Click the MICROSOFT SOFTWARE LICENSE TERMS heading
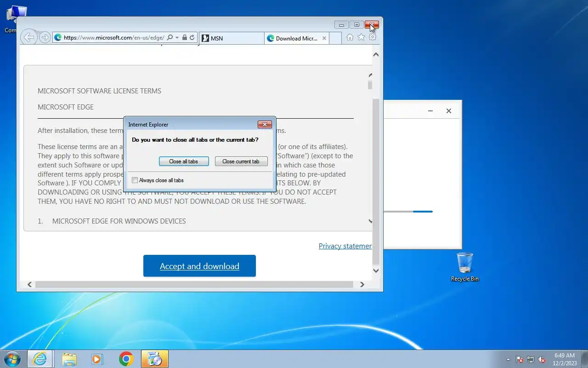This screenshot has height=368, width=588. click(99, 91)
